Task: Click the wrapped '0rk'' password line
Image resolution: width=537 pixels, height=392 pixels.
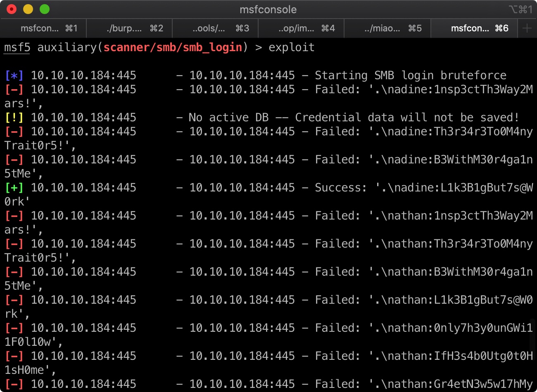Action: coord(17,202)
